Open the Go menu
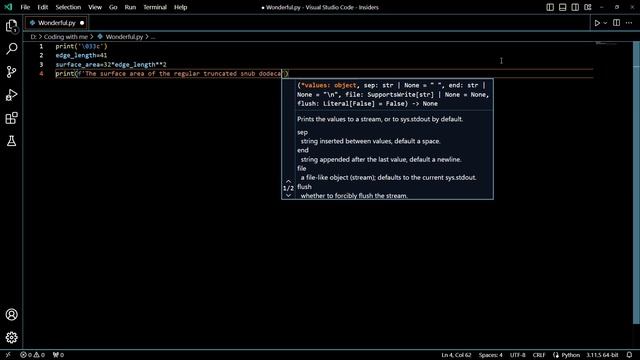Viewport: 640px width, 360px height. (x=113, y=7)
